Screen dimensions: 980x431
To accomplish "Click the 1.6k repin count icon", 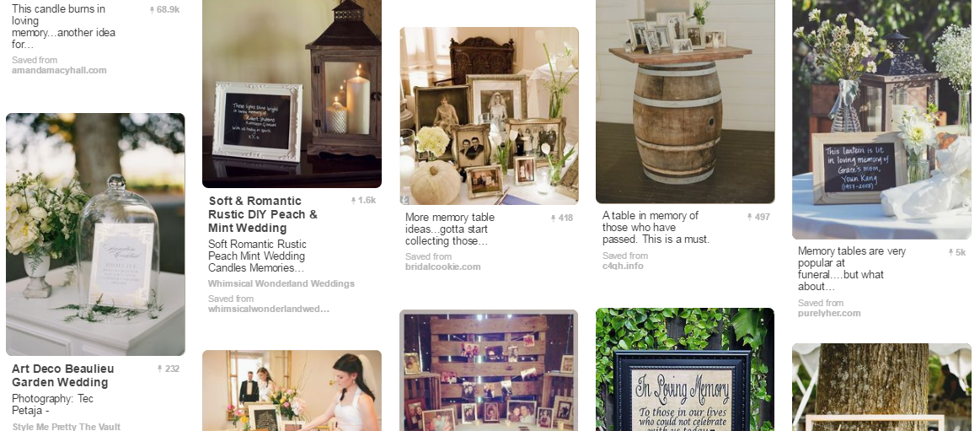I will (x=353, y=201).
